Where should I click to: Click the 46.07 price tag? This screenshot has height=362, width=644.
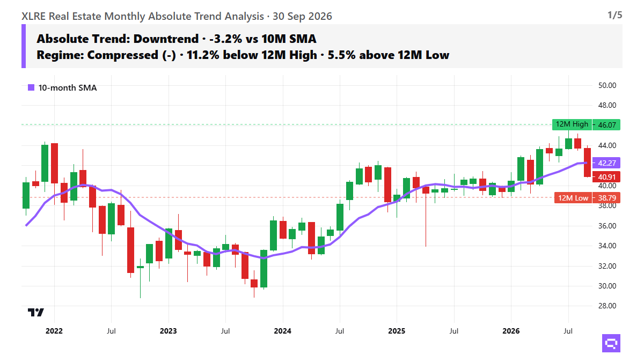click(x=607, y=124)
